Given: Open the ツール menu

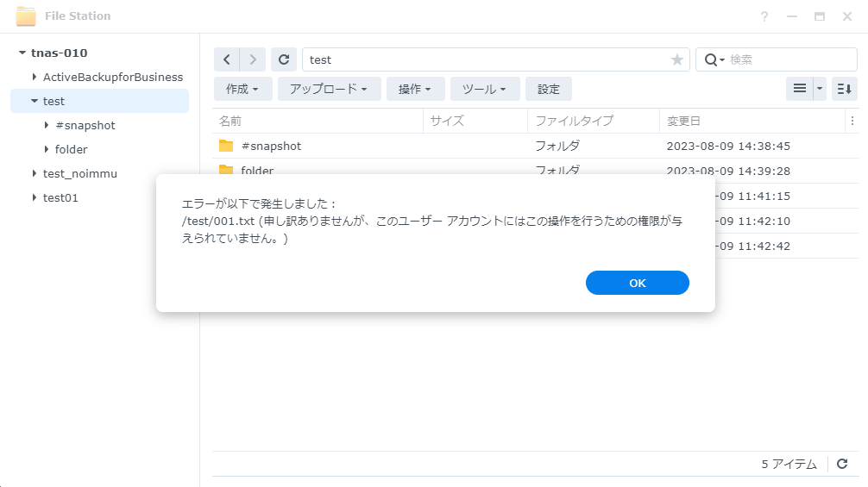Looking at the screenshot, I should 485,89.
